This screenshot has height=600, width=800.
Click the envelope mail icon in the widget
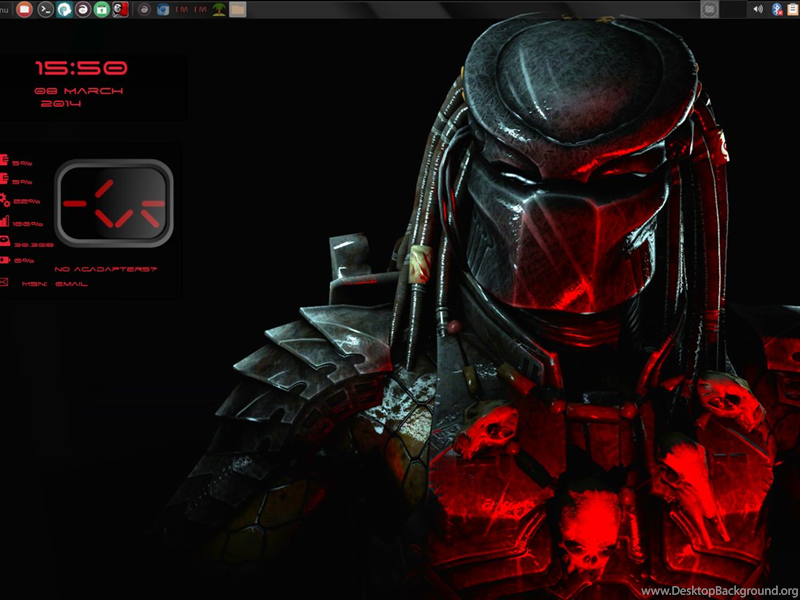pyautogui.click(x=4, y=282)
